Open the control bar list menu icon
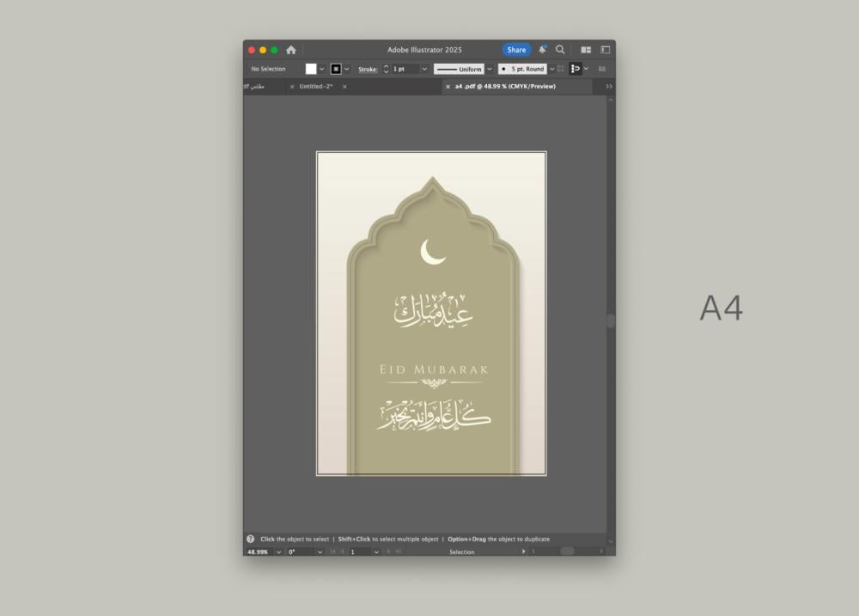 coord(602,69)
